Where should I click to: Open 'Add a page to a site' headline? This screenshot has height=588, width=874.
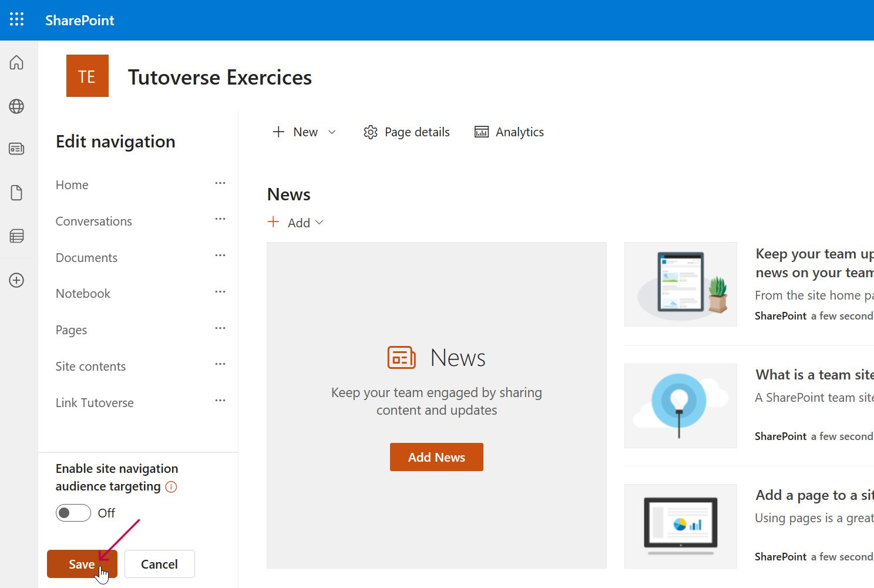pos(815,495)
